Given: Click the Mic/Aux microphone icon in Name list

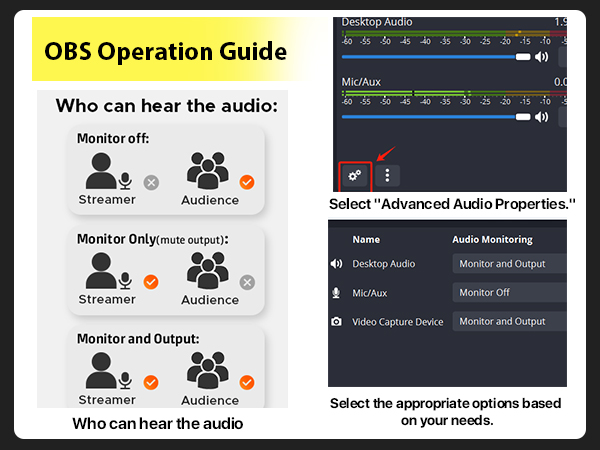Looking at the screenshot, I should tap(337, 293).
